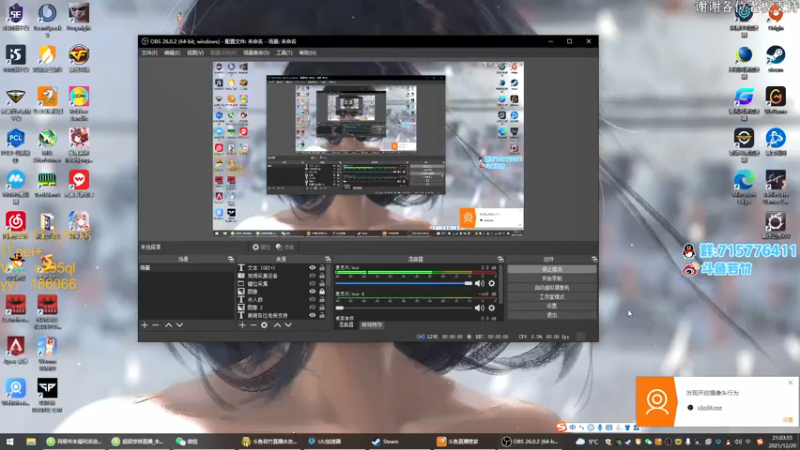Open the Steam desktop shortcut
The height and width of the screenshot is (450, 800).
click(x=776, y=59)
